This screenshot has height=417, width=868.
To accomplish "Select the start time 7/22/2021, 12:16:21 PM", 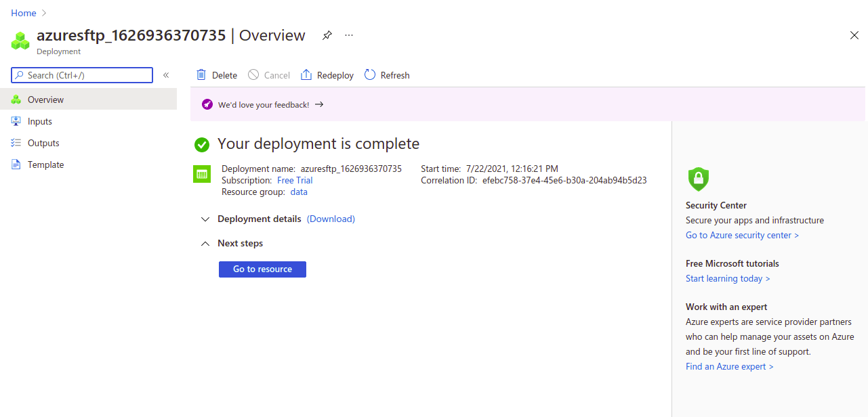I will (512, 169).
